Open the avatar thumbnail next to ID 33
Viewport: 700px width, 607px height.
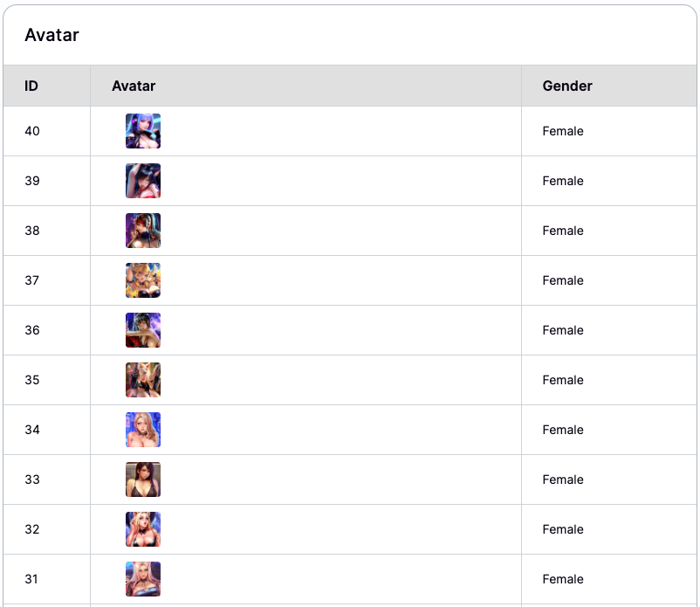143,479
